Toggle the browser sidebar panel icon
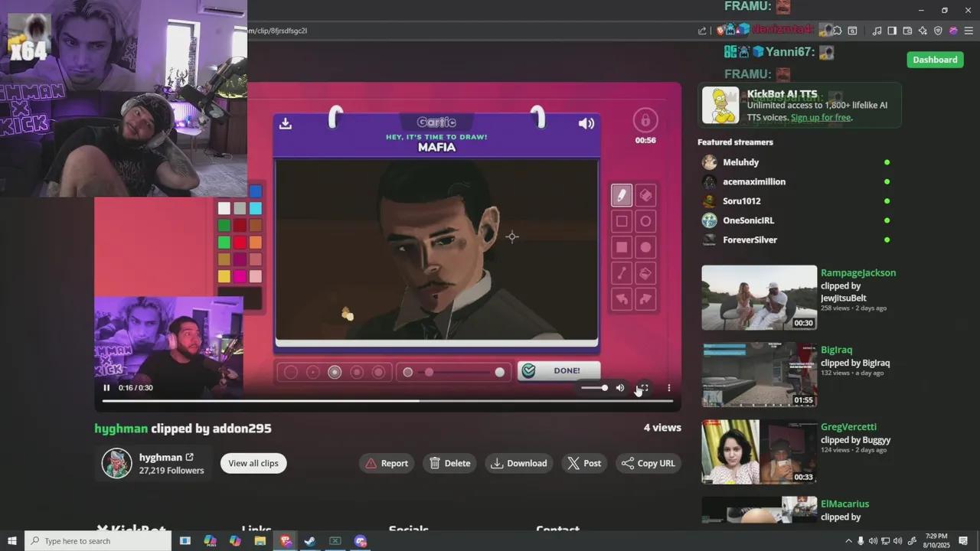Viewport: 980px width, 551px height. point(892,31)
